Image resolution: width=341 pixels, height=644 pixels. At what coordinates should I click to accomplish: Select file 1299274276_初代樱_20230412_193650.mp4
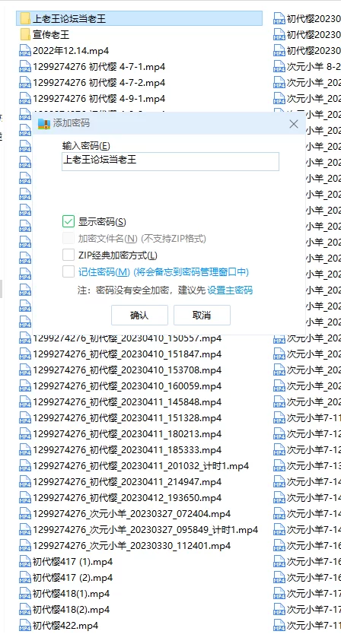click(x=120, y=497)
